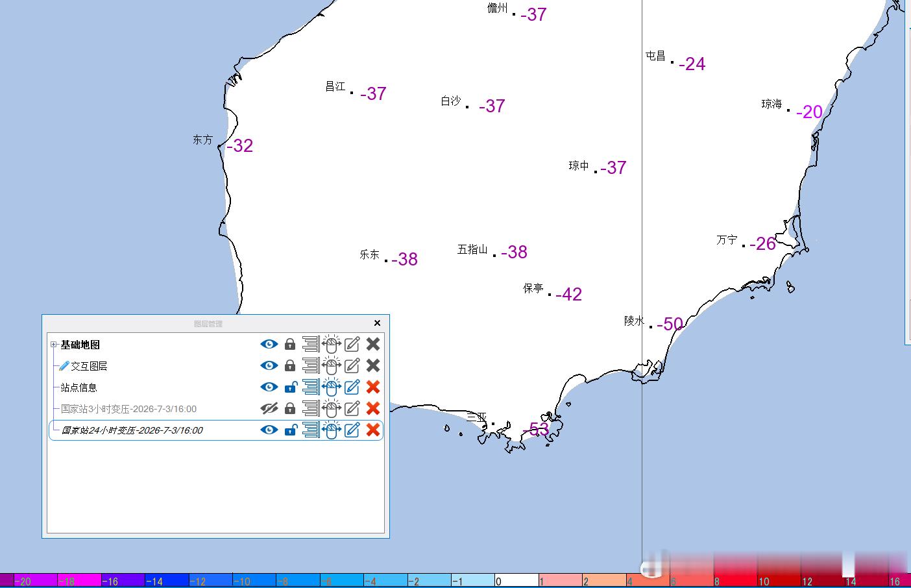Edit the 国家站24小时变压 layer properties

click(352, 430)
